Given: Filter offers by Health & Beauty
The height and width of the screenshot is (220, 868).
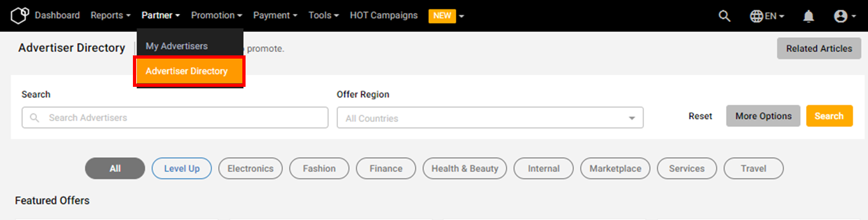Looking at the screenshot, I should (x=465, y=168).
